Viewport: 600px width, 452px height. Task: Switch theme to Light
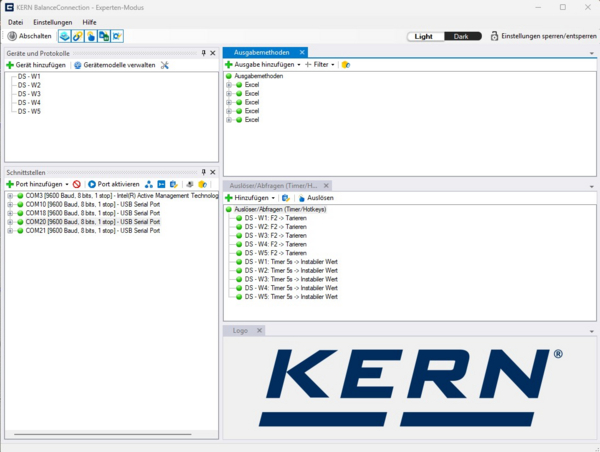425,36
